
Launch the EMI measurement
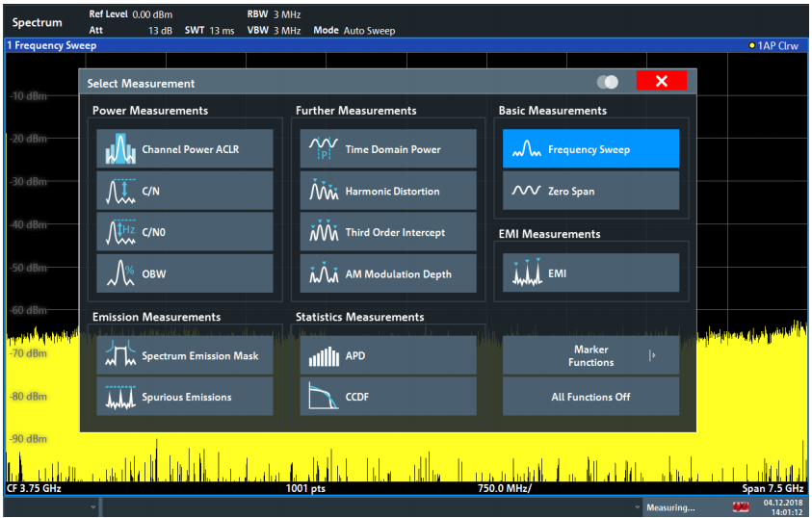point(590,273)
